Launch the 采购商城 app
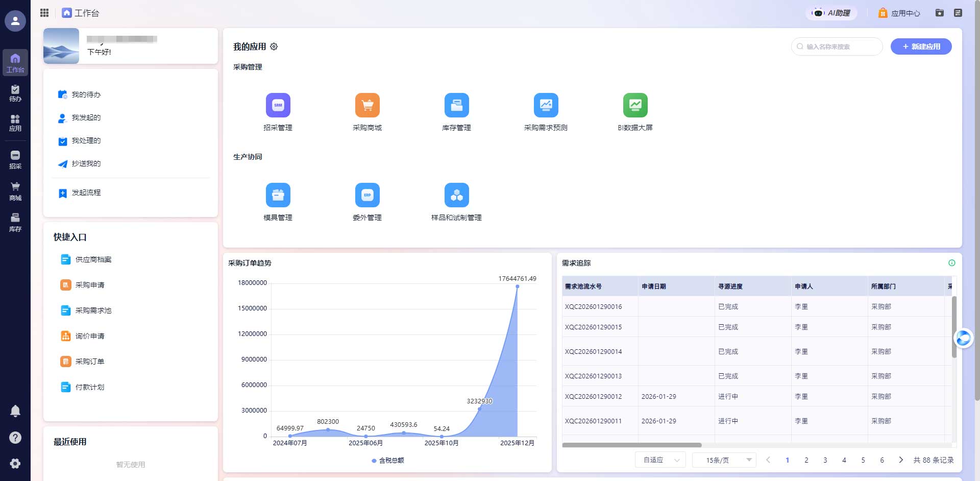The height and width of the screenshot is (481, 980). (x=367, y=105)
